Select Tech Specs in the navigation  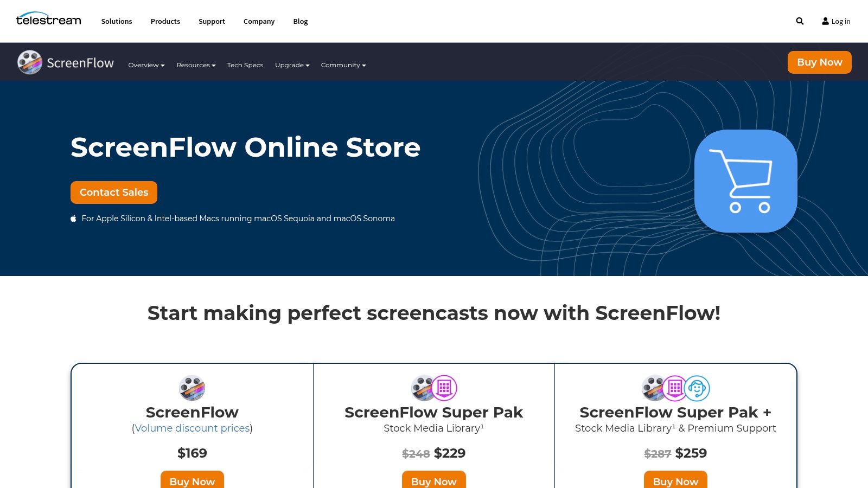(x=245, y=65)
